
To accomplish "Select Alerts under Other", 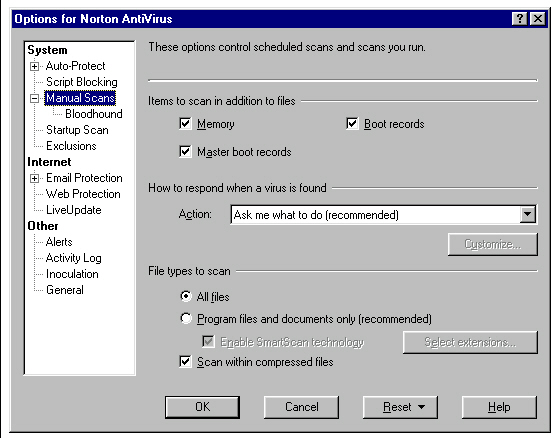I will pyautogui.click(x=59, y=242).
